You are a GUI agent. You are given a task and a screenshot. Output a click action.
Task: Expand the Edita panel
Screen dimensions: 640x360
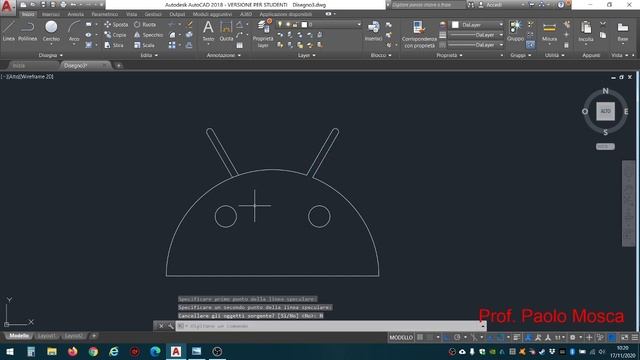coord(149,55)
